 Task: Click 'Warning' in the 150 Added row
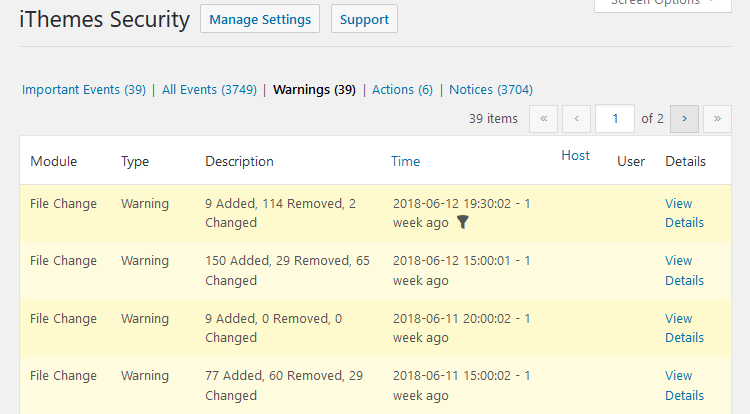pos(145,261)
